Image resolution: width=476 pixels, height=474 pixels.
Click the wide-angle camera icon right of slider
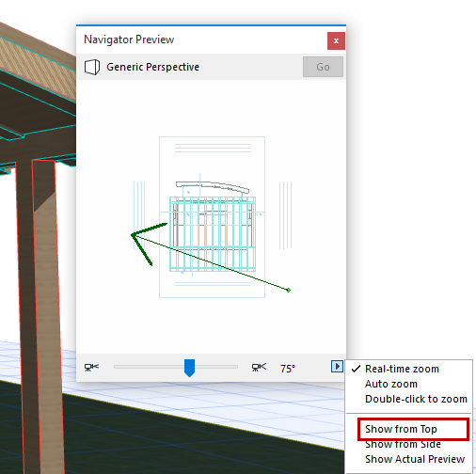pos(259,367)
